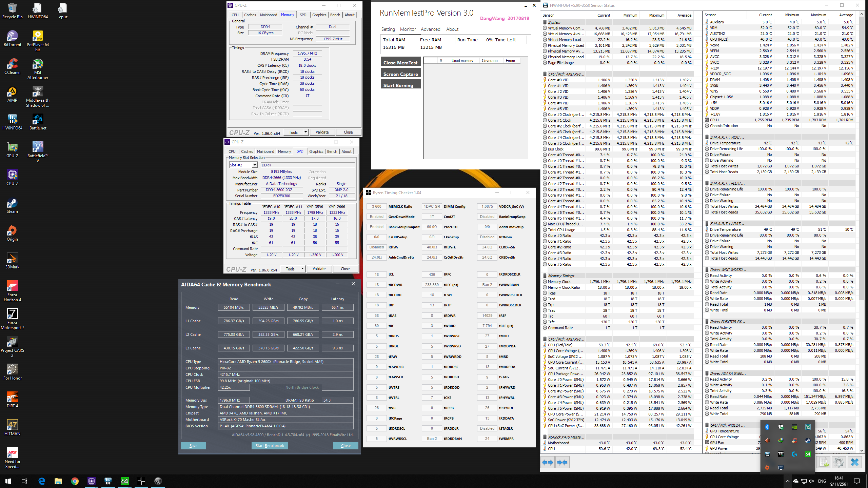Switch to Graphics tab in CPU-Z SPD window
Image resolution: width=868 pixels, height=488 pixels.
pos(316,151)
